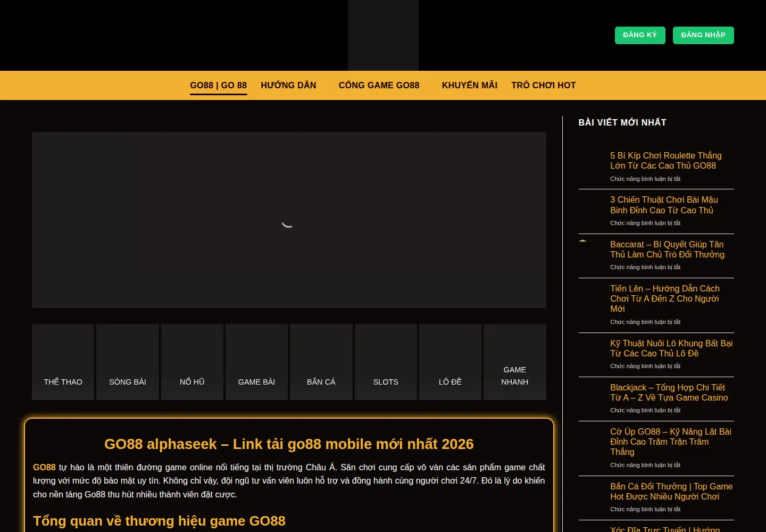The width and height of the screenshot is (766, 532).
Task: Click heading Tổng quan về thương hiệu game GO88
Action: 159,521
